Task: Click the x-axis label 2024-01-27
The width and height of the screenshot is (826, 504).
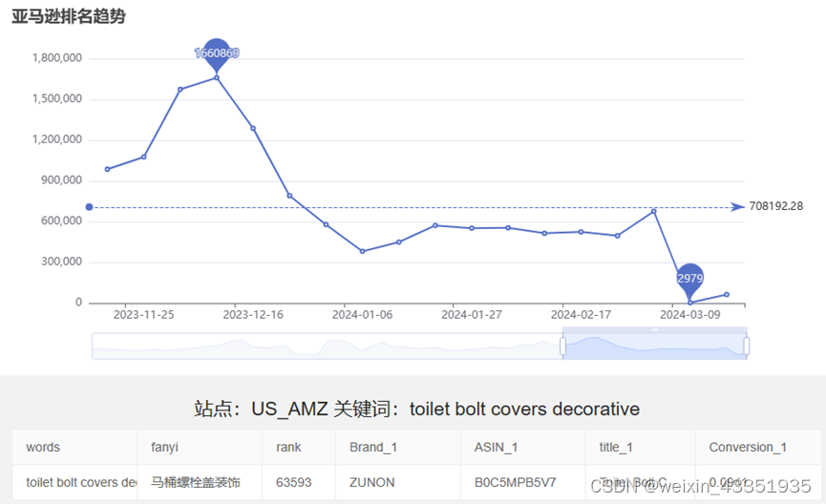Action: click(472, 315)
